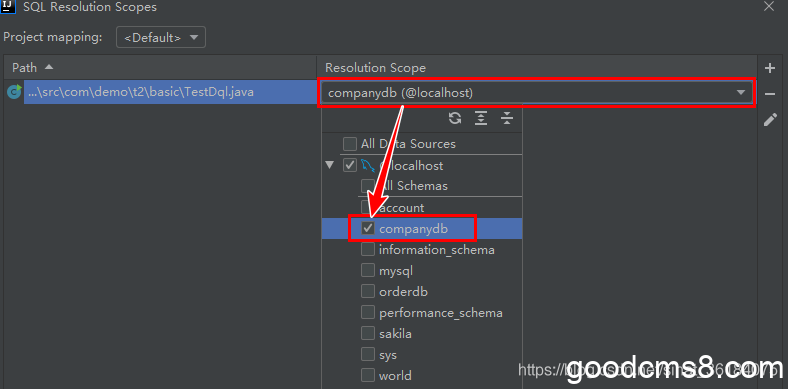The width and height of the screenshot is (788, 389).
Task: Check the world schema checkbox
Action: click(x=368, y=375)
